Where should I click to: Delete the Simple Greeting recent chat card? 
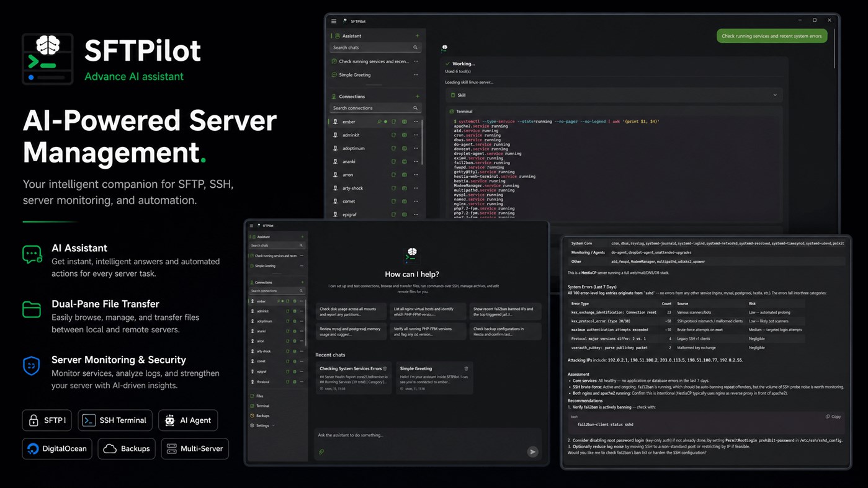coord(466,368)
